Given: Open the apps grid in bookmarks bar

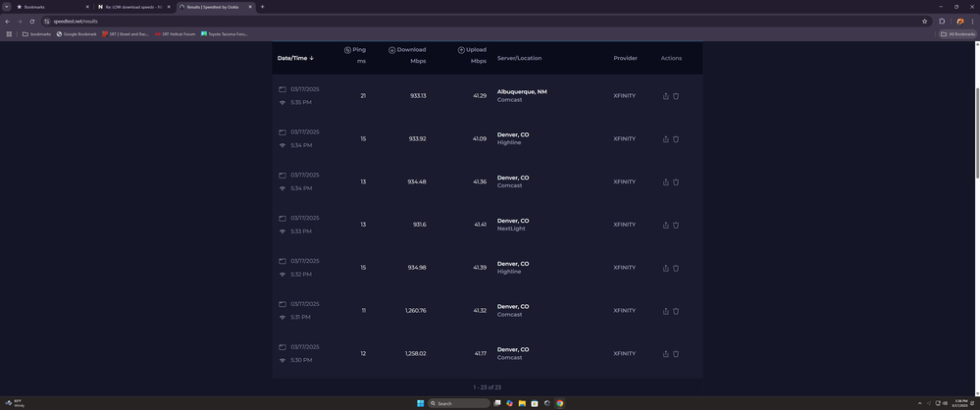Looking at the screenshot, I should [x=9, y=34].
